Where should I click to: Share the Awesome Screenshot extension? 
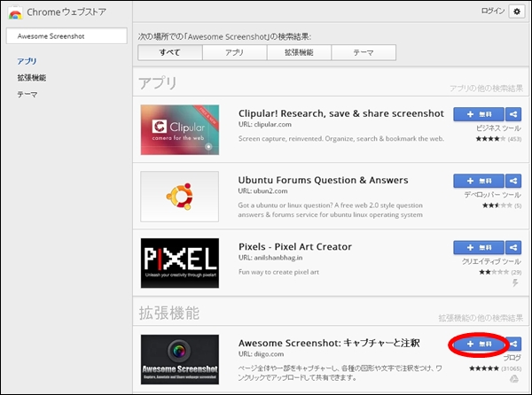point(514,345)
